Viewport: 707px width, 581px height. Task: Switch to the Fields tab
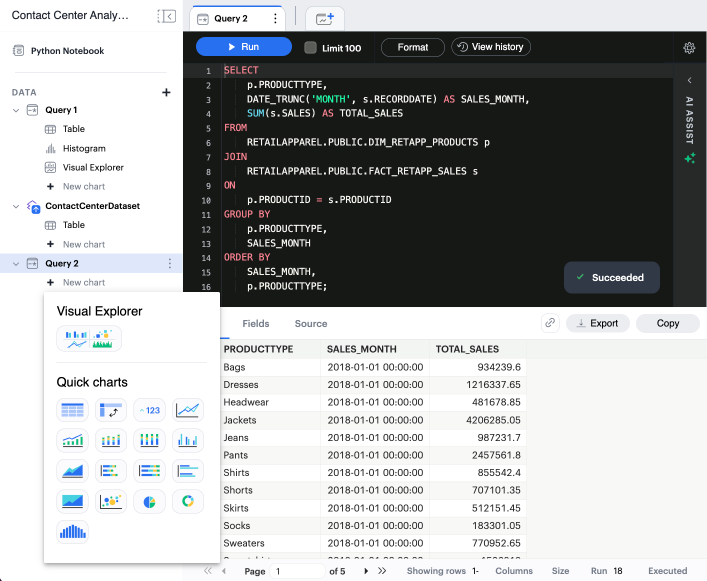pyautogui.click(x=255, y=324)
